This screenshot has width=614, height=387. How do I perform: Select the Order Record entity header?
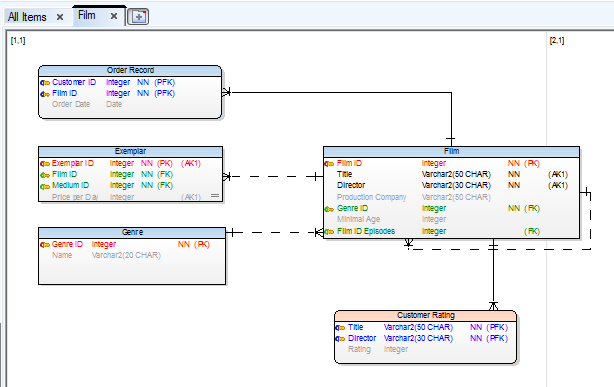130,71
